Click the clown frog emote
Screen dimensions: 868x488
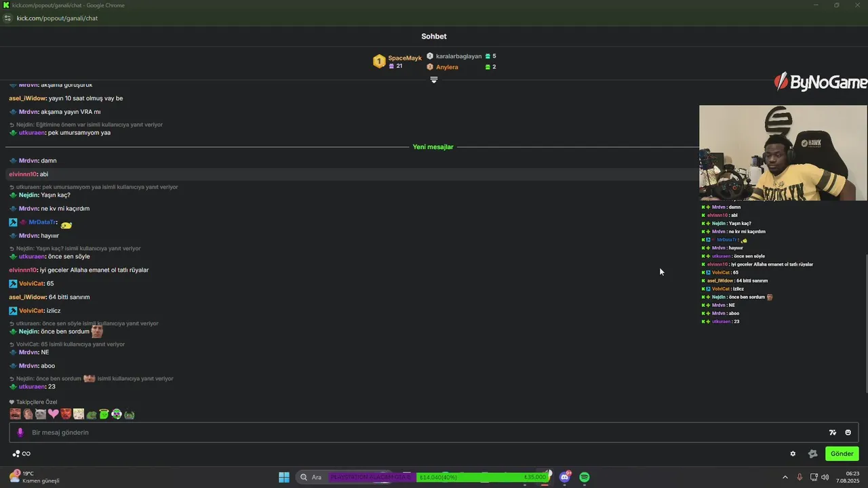(x=117, y=413)
